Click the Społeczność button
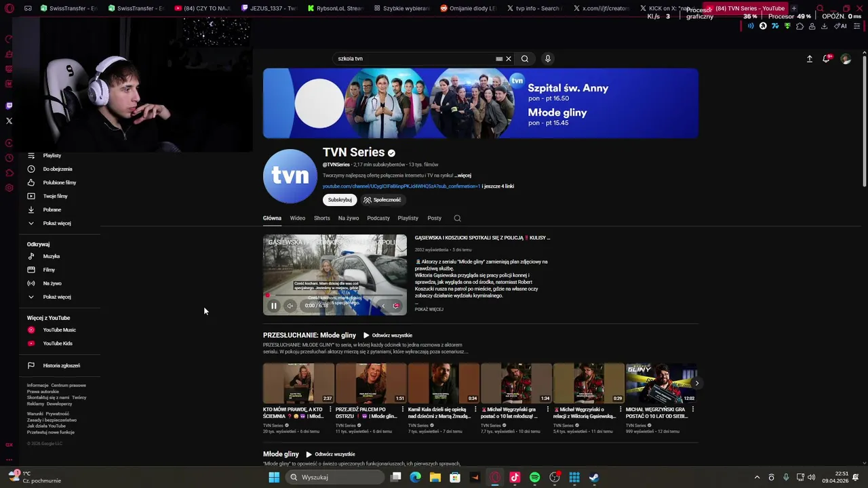The height and width of the screenshot is (488, 868). 382,200
